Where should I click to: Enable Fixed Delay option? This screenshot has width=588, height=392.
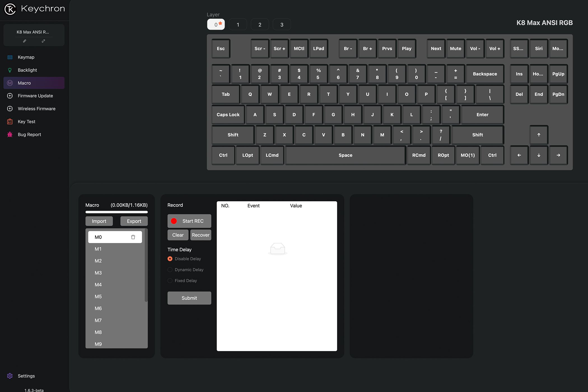[170, 281]
